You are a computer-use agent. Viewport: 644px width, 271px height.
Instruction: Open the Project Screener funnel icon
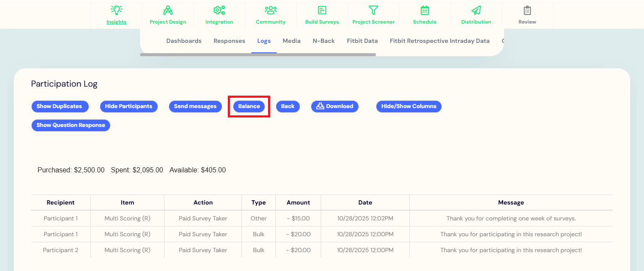coord(373,10)
